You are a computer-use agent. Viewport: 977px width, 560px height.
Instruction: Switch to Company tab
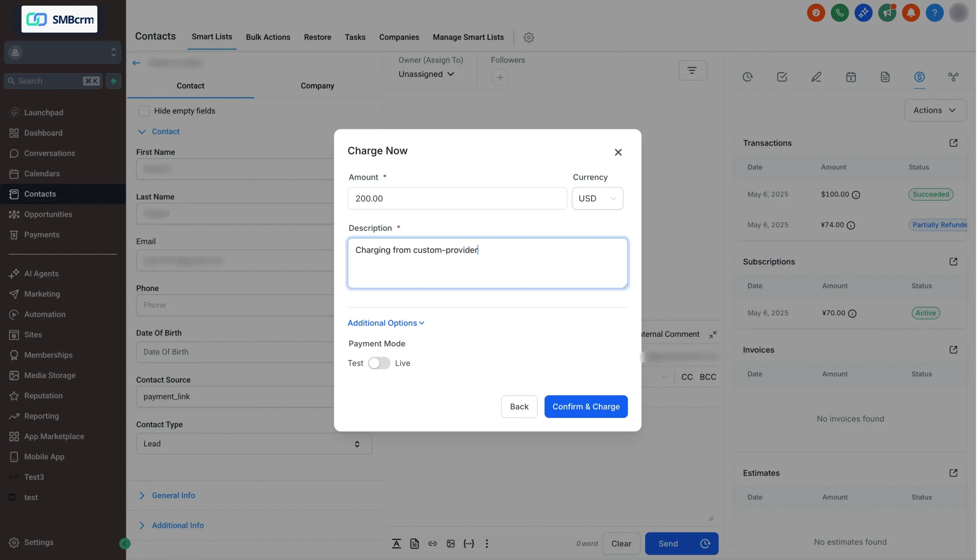pos(318,86)
